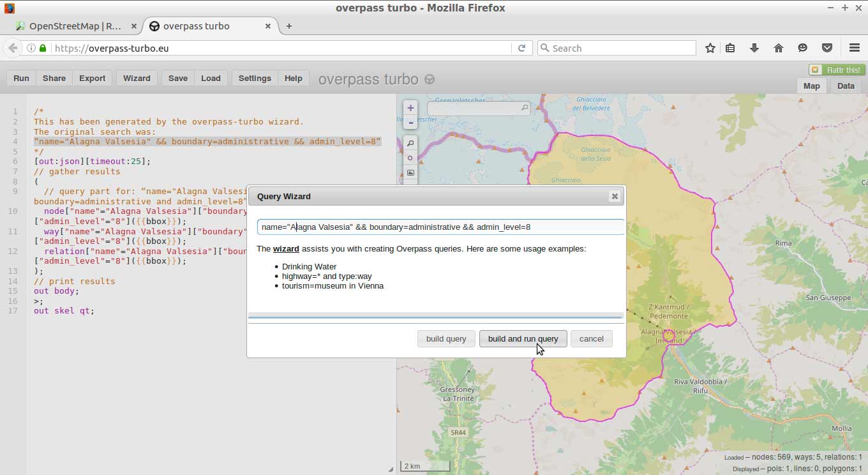Select 'tourism=museum in Vienna' example
This screenshot has width=868, height=475.
333,285
